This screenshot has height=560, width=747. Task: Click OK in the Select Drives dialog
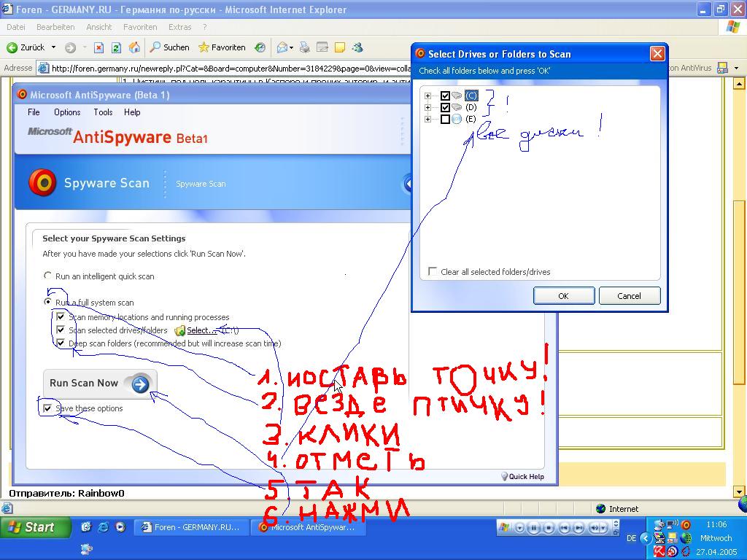pyautogui.click(x=564, y=296)
